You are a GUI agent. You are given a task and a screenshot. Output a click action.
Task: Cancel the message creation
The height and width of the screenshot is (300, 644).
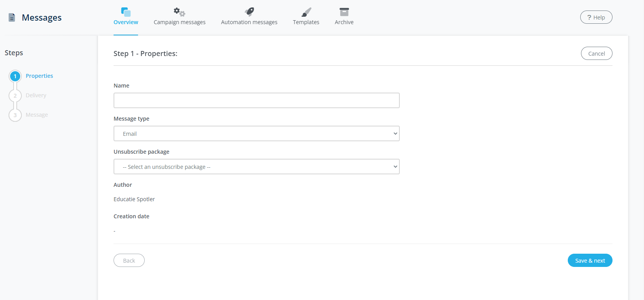click(596, 54)
